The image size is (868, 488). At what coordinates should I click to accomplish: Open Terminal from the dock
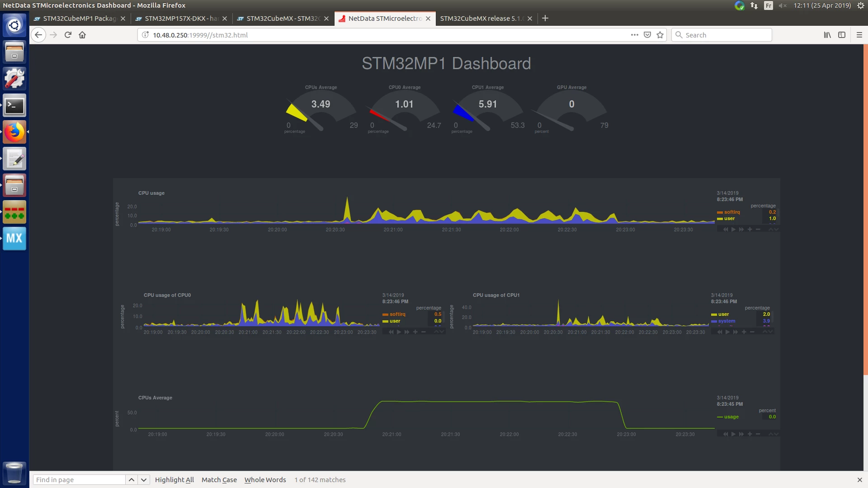coord(14,105)
